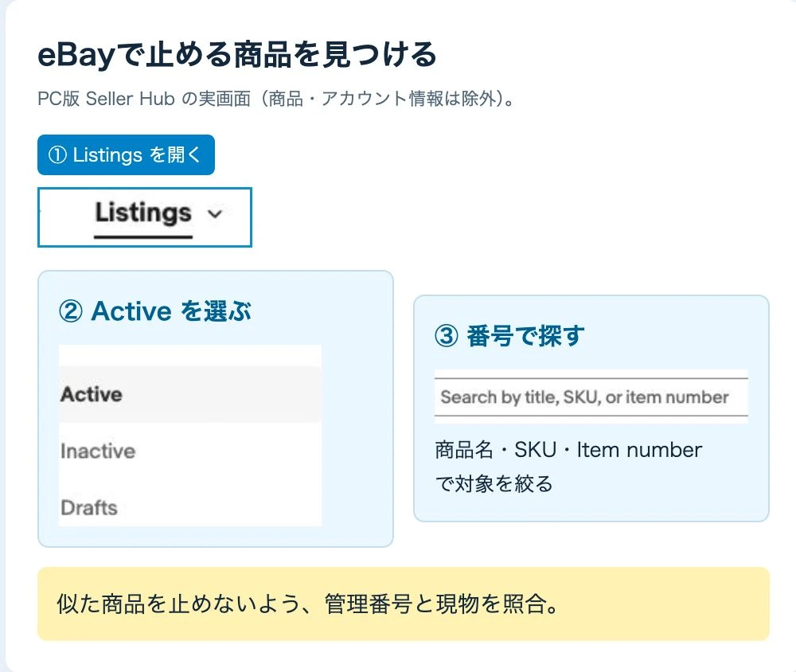Focus the Search by title, SKU field

pos(591,397)
